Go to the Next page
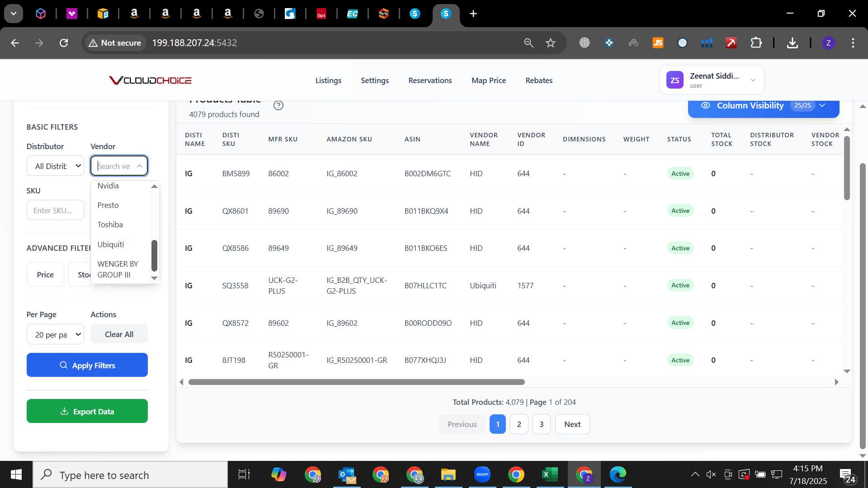The image size is (868, 488). point(572,424)
